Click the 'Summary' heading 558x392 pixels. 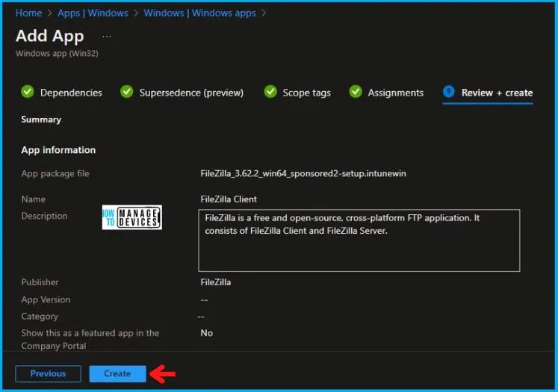click(x=41, y=119)
